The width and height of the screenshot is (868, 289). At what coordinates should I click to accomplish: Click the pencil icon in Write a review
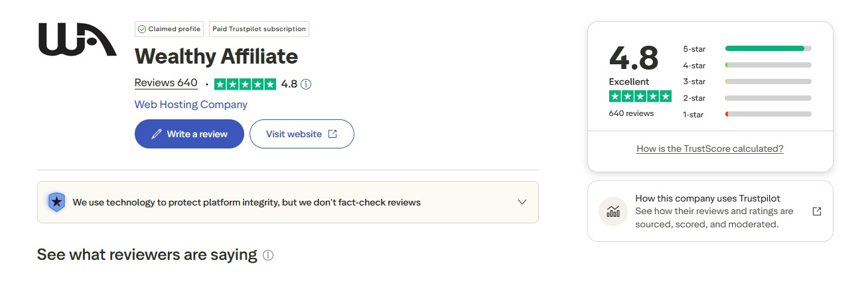tap(157, 134)
